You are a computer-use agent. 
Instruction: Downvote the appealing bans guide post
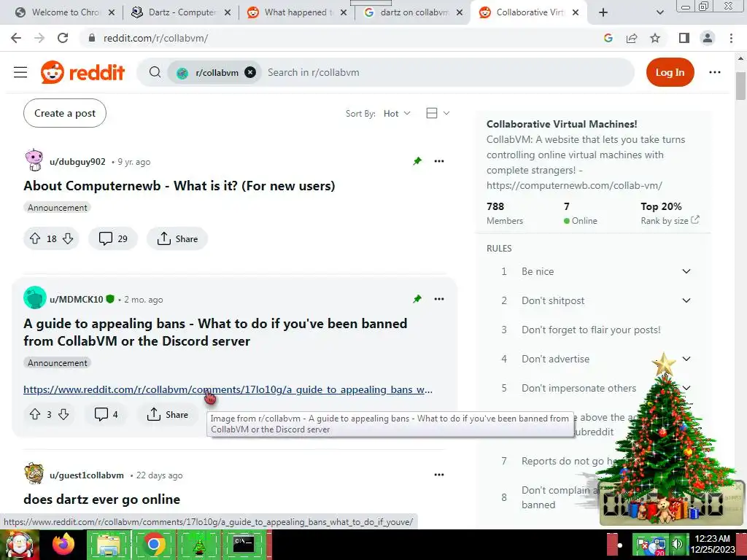63,414
